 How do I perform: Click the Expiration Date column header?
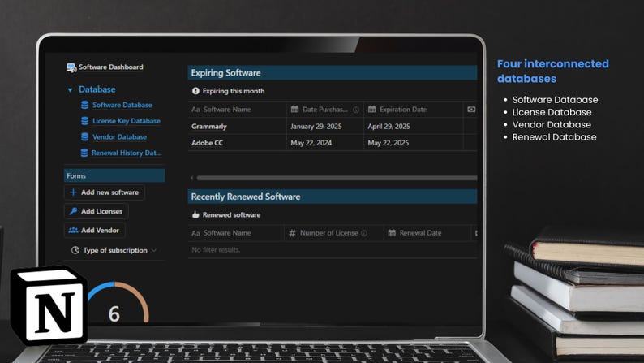pyautogui.click(x=413, y=110)
